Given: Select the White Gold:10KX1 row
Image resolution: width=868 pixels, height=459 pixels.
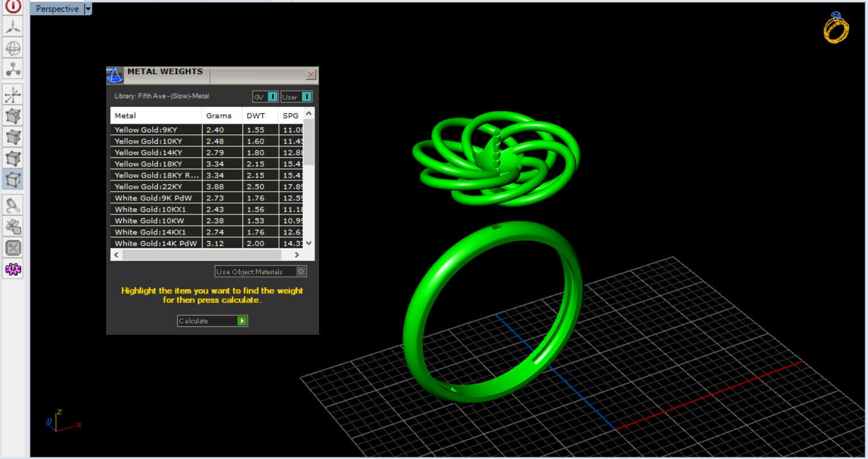Looking at the screenshot, I should [x=207, y=209].
